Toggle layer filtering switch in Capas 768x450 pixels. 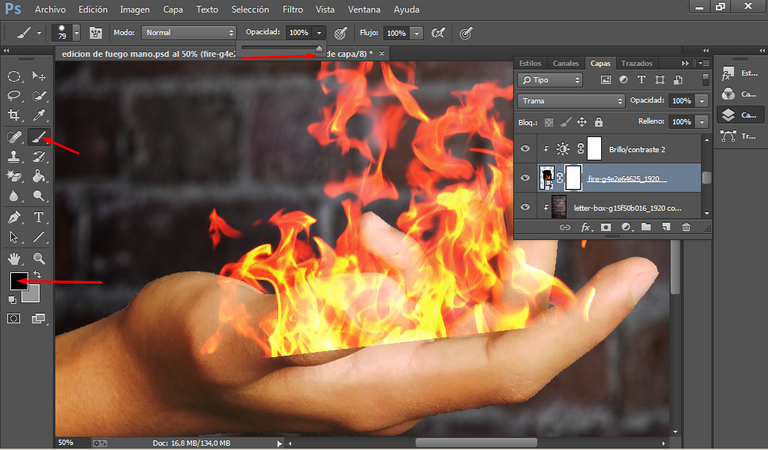(705, 79)
